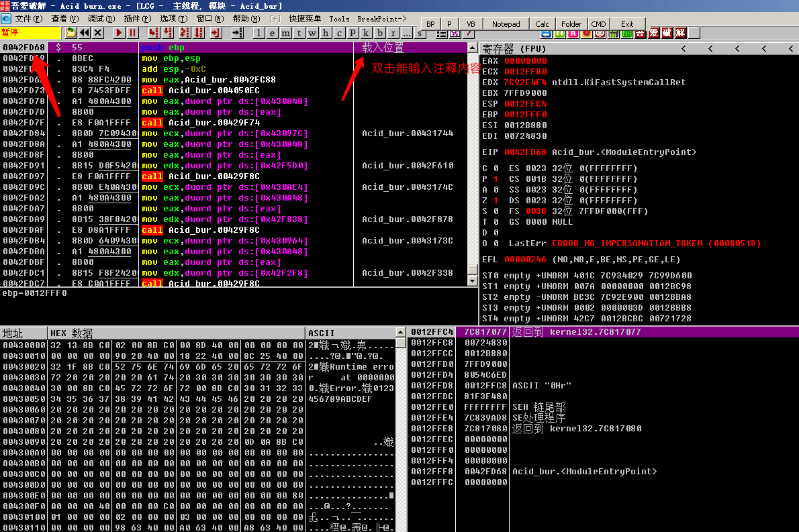Open Executable modules via 'e' button
The width and height of the screenshot is (799, 532).
(272, 33)
